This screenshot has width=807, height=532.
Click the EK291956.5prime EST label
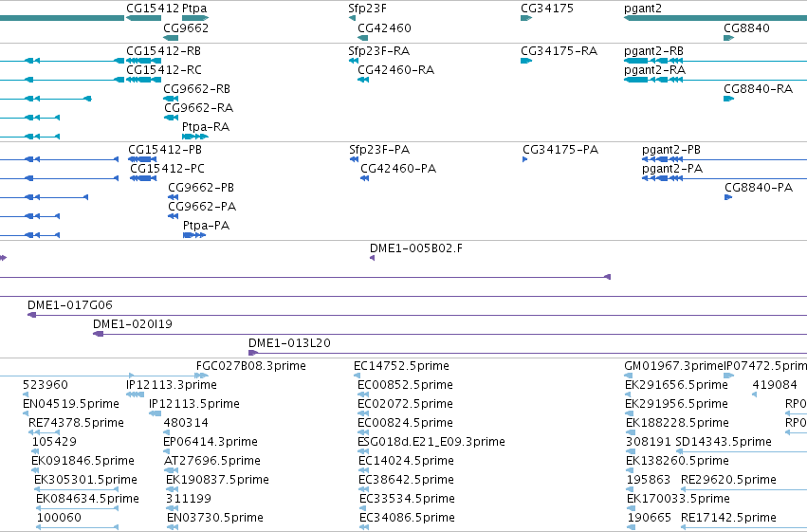coord(677,404)
